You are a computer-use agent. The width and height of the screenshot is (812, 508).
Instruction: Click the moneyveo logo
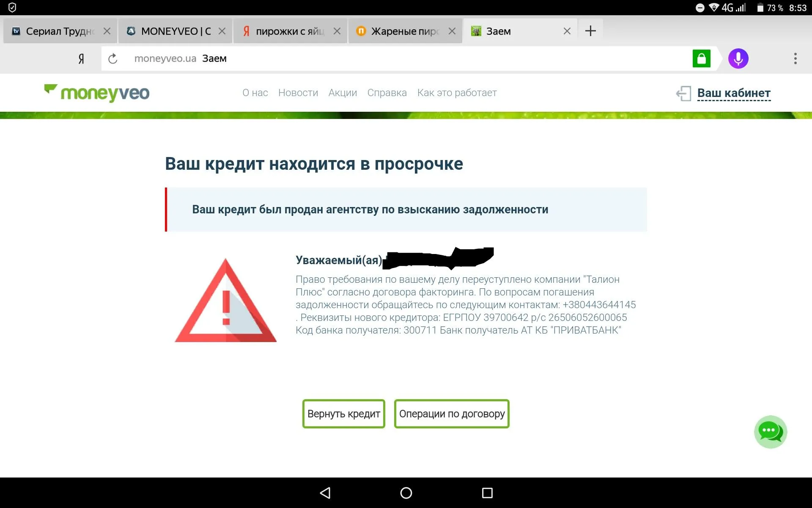click(x=97, y=93)
